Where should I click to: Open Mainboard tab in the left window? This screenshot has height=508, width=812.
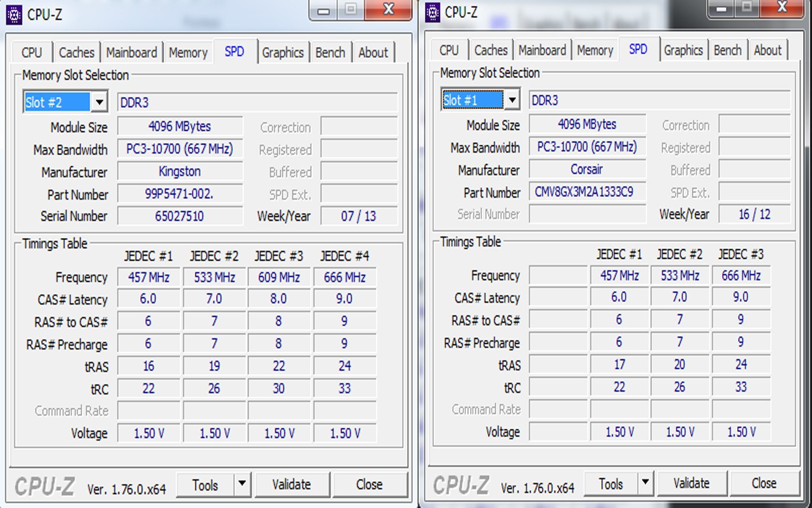coord(131,52)
